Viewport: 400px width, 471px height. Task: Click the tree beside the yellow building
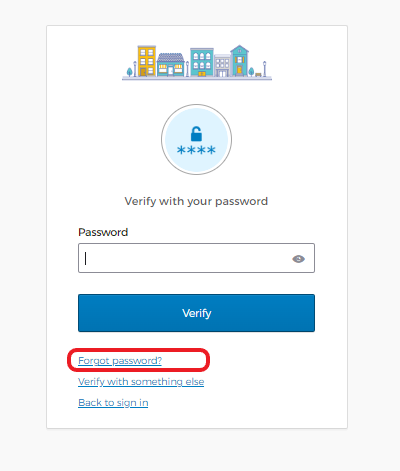click(x=130, y=72)
